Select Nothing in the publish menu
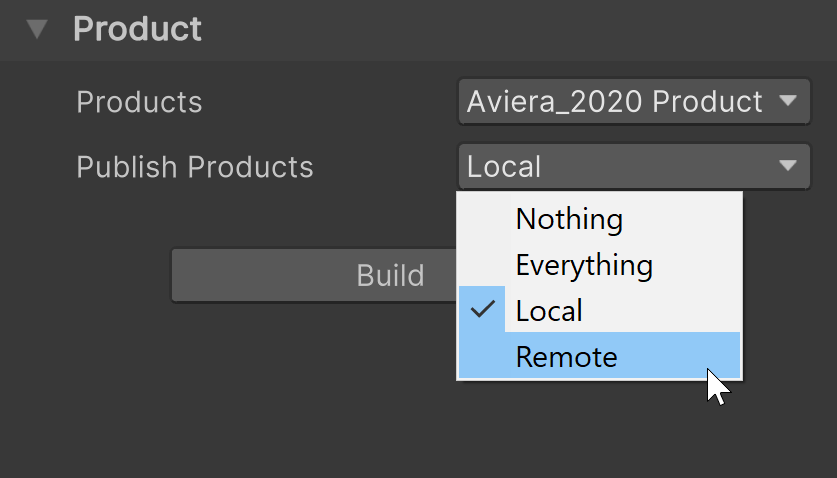837x478 pixels. coord(569,219)
